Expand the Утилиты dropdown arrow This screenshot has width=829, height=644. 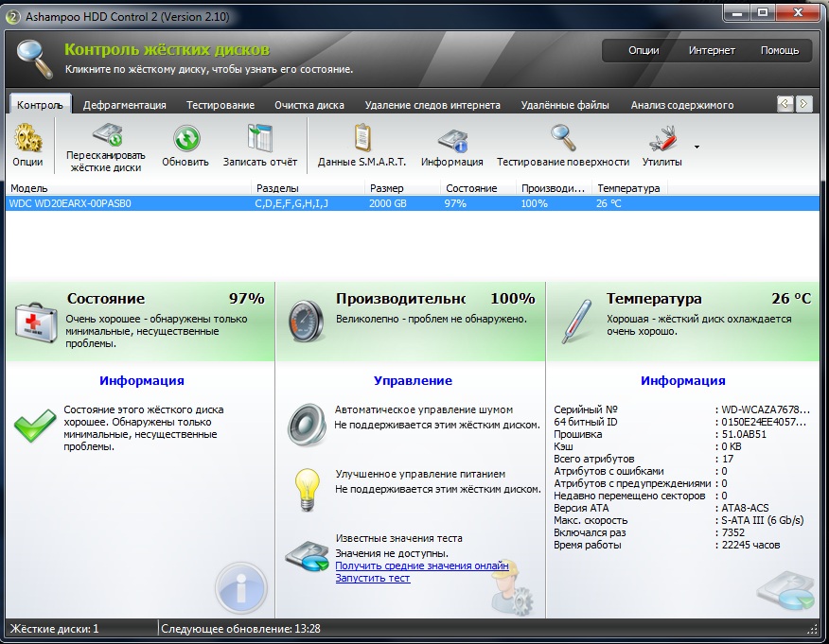[x=697, y=148]
